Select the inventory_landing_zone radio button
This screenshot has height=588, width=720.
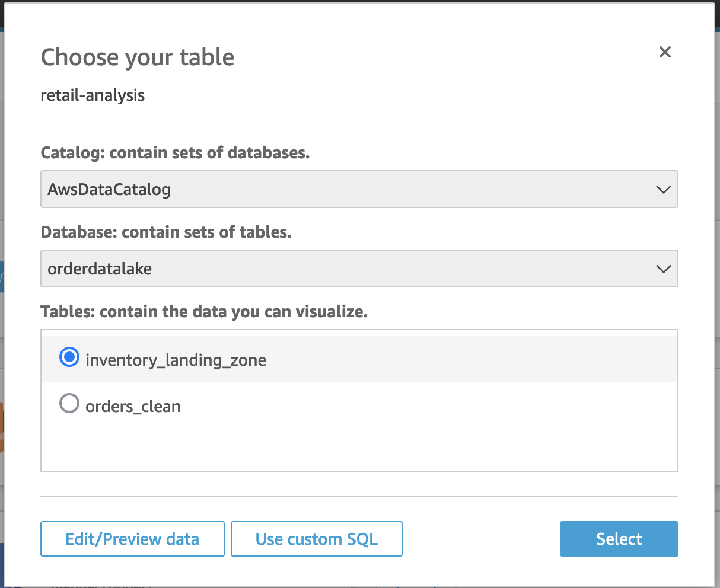pyautogui.click(x=69, y=357)
